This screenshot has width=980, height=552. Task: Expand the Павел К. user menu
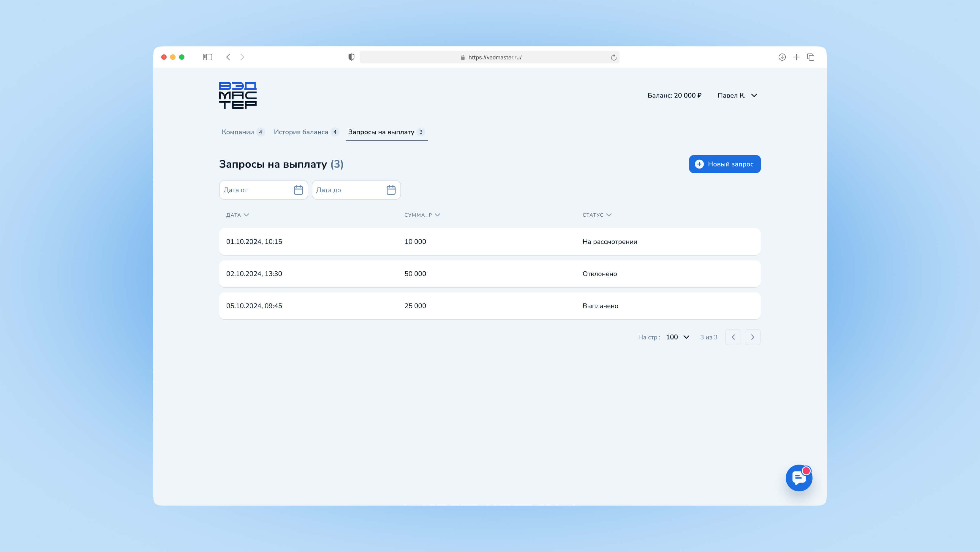pyautogui.click(x=737, y=95)
